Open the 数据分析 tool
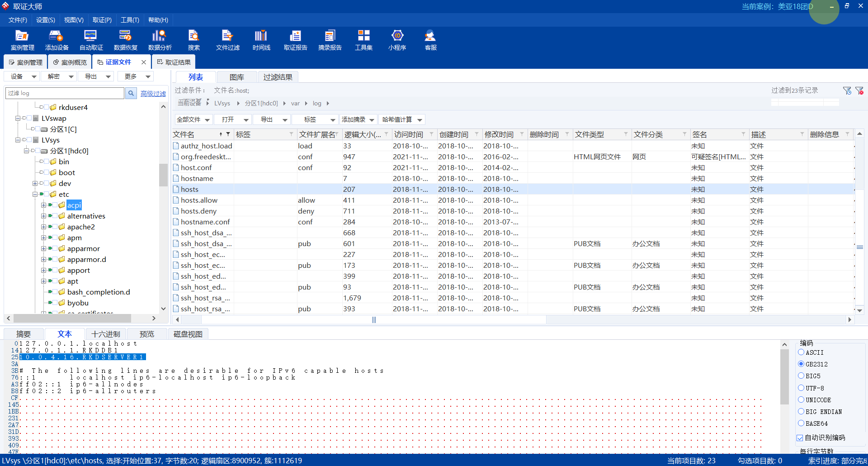Screen dimensions: 868x466 click(160, 40)
